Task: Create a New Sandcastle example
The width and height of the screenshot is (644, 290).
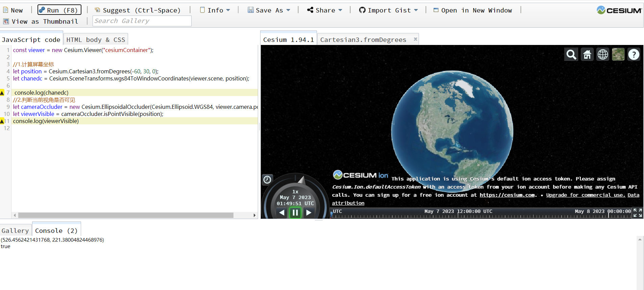Action: pyautogui.click(x=13, y=10)
